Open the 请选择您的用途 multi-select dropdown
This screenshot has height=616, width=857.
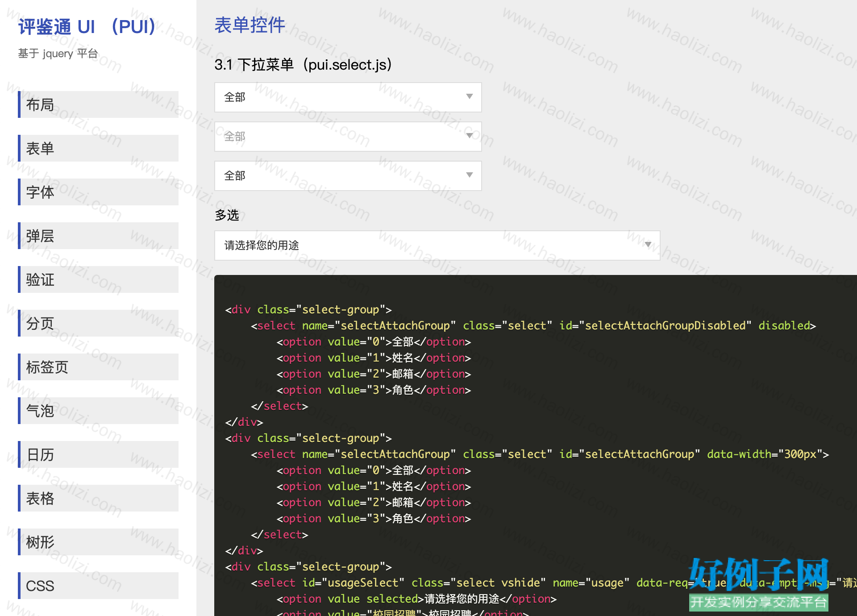click(x=437, y=245)
